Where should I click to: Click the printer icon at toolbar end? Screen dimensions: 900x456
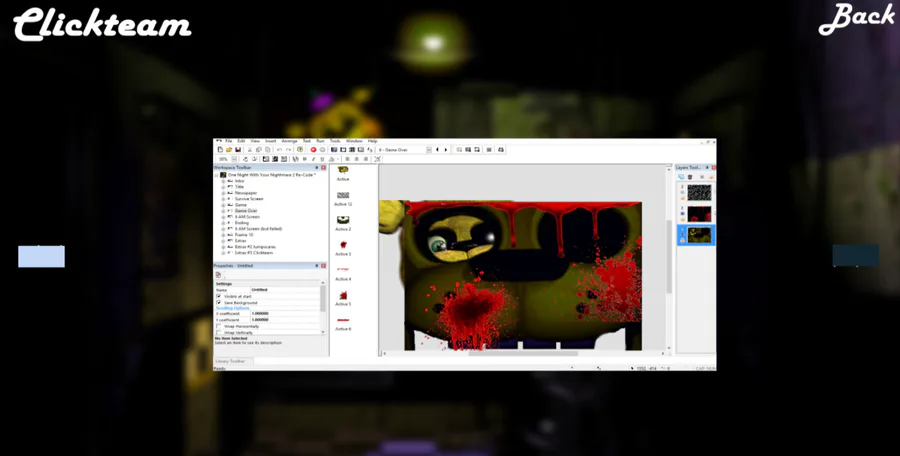coord(501,149)
